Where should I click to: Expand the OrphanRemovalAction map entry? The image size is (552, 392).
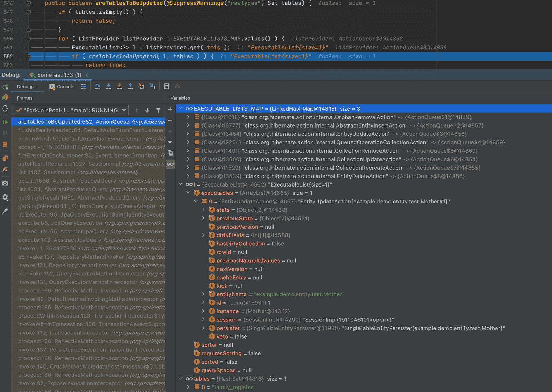pos(188,117)
